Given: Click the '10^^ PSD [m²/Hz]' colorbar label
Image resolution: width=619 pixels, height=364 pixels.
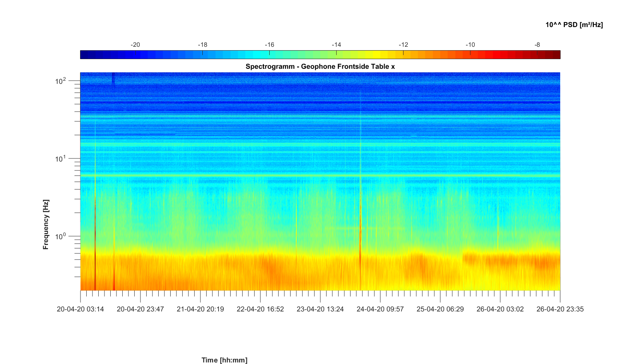Looking at the screenshot, I should [574, 25].
